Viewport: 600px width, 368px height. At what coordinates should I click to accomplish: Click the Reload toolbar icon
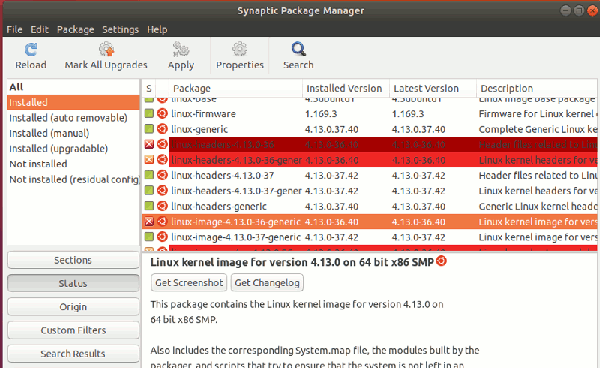pyautogui.click(x=31, y=50)
